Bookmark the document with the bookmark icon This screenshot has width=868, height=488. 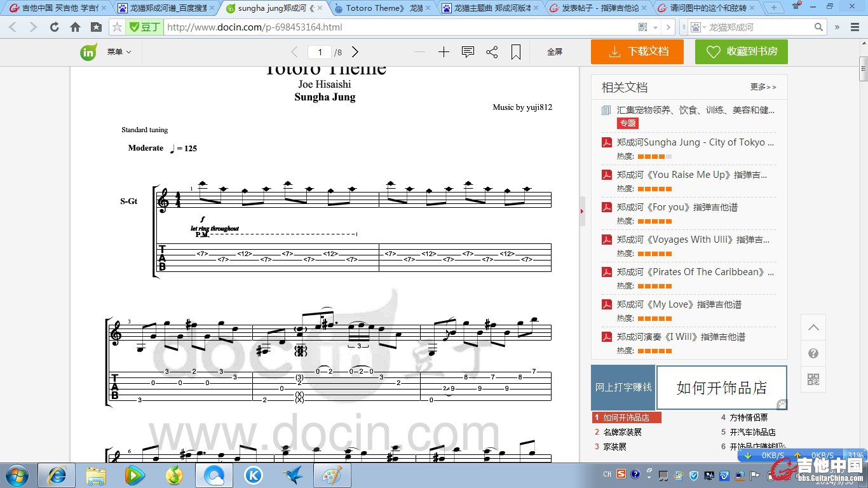coord(516,52)
